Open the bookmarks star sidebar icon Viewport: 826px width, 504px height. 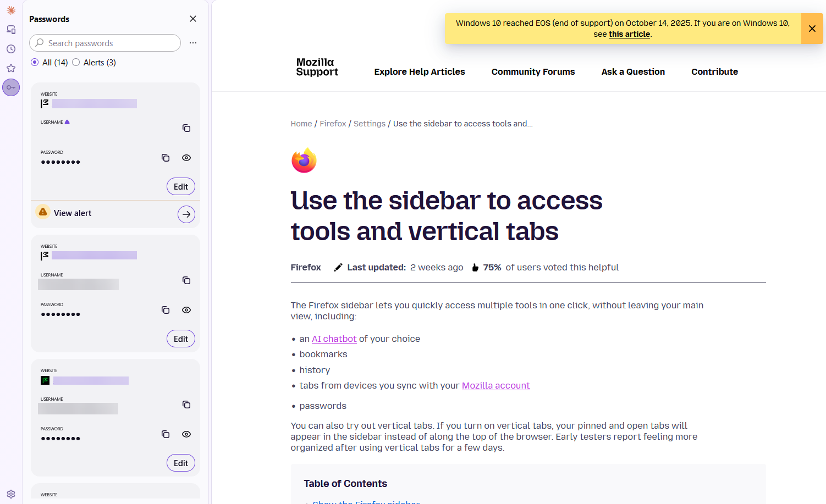(11, 68)
